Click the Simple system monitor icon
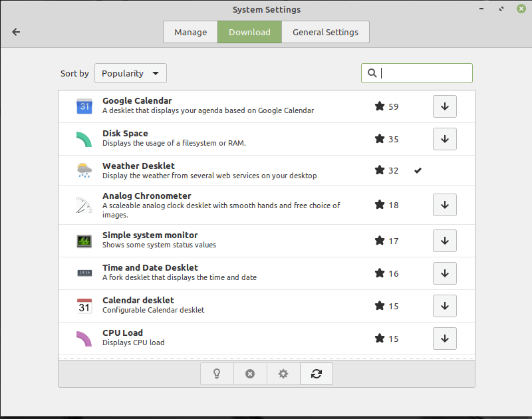 84,241
